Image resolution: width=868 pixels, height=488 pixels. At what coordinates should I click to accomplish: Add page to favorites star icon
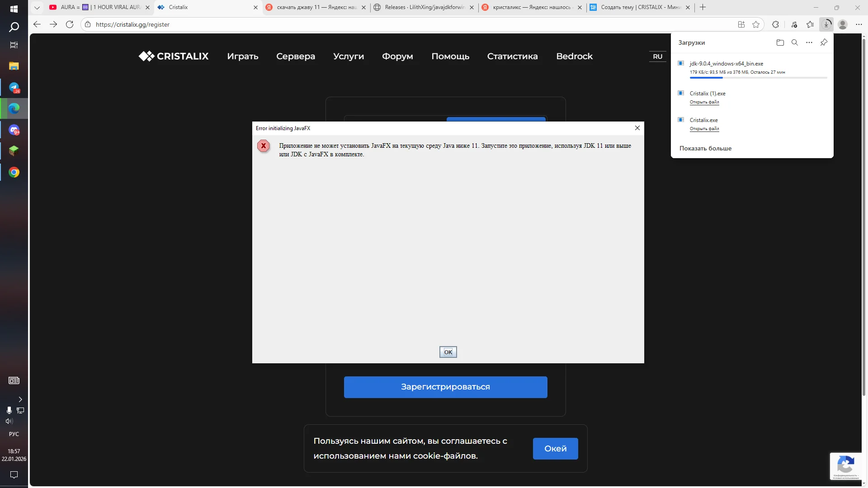756,24
